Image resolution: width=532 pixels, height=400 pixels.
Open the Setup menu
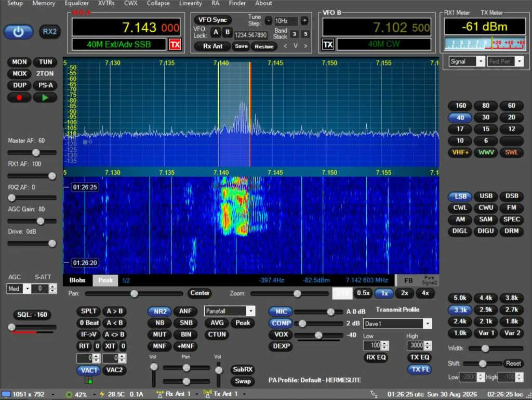tap(15, 4)
